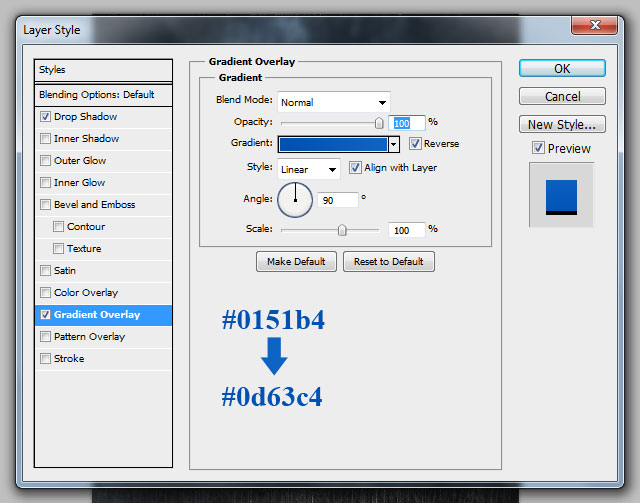Uncheck the Gradient Overlay checkbox
640x503 pixels.
pos(45,315)
